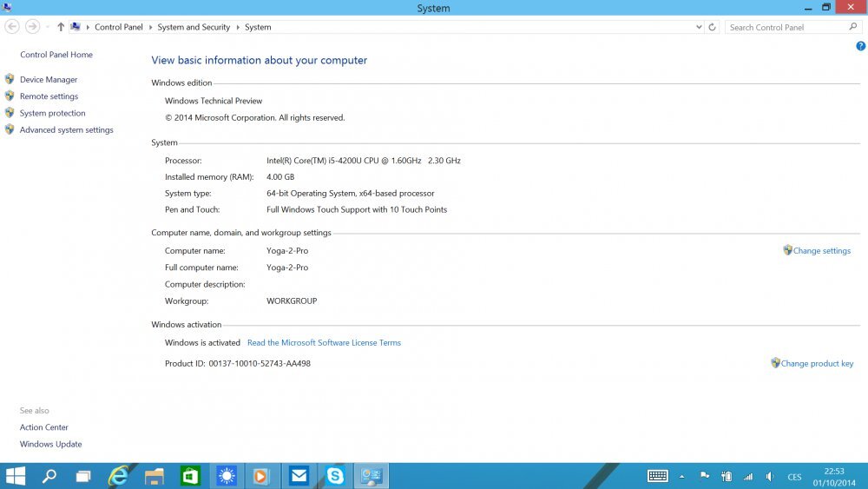Expand the arrow after the computer icon
The height and width of the screenshot is (489, 868).
(88, 27)
